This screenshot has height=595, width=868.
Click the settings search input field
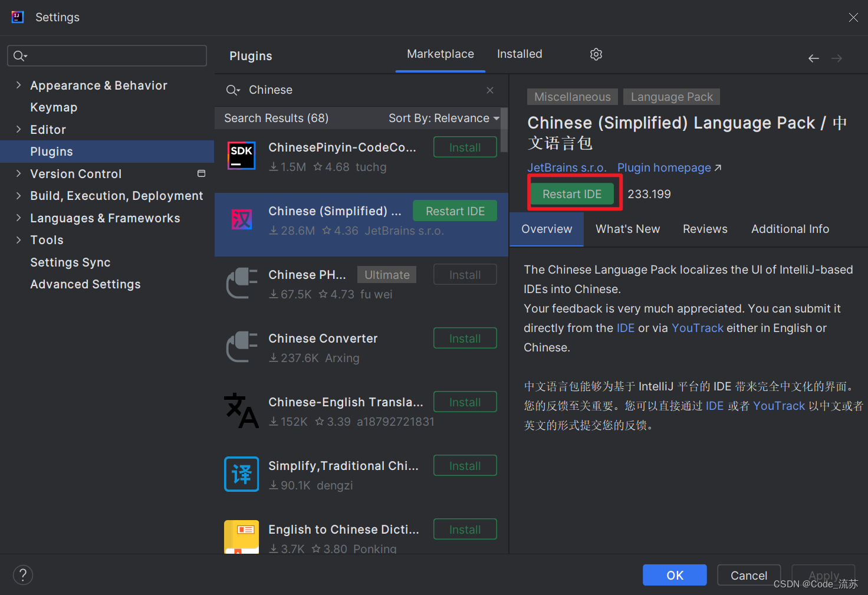107,56
